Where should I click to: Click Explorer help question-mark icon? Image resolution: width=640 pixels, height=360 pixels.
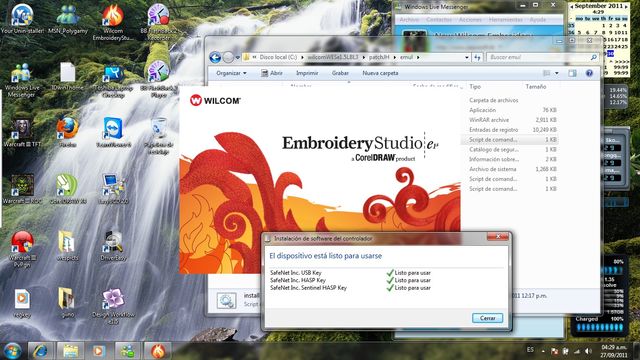589,73
